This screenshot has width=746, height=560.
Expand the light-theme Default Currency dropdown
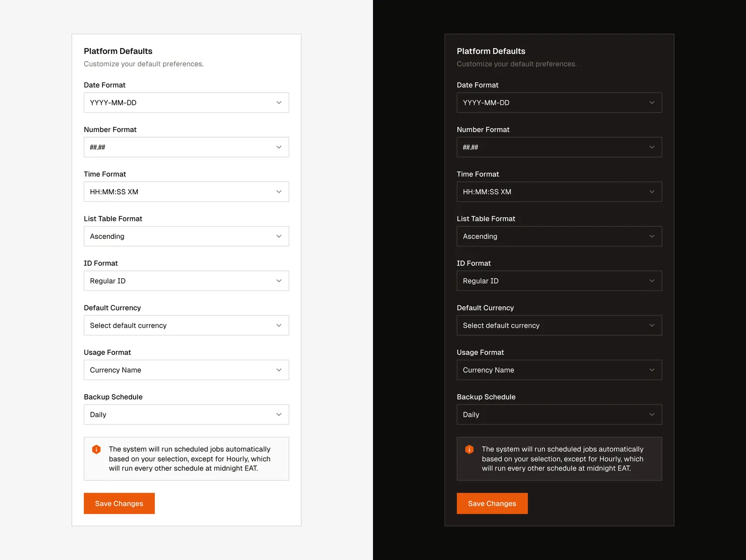point(186,325)
